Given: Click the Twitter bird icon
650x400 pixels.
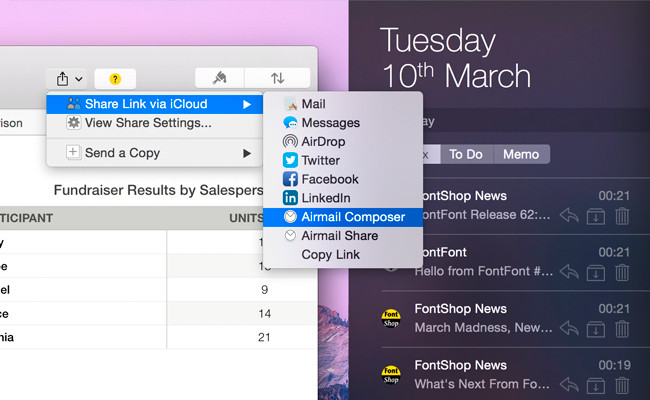Looking at the screenshot, I should pos(290,160).
